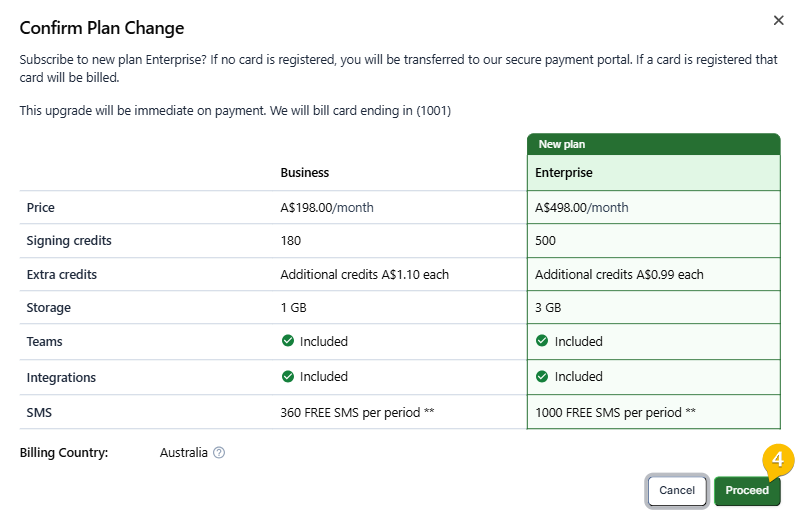This screenshot has width=798, height=522.
Task: Click the Enterprise additional credits A$0.99 cell
Action: pos(653,274)
